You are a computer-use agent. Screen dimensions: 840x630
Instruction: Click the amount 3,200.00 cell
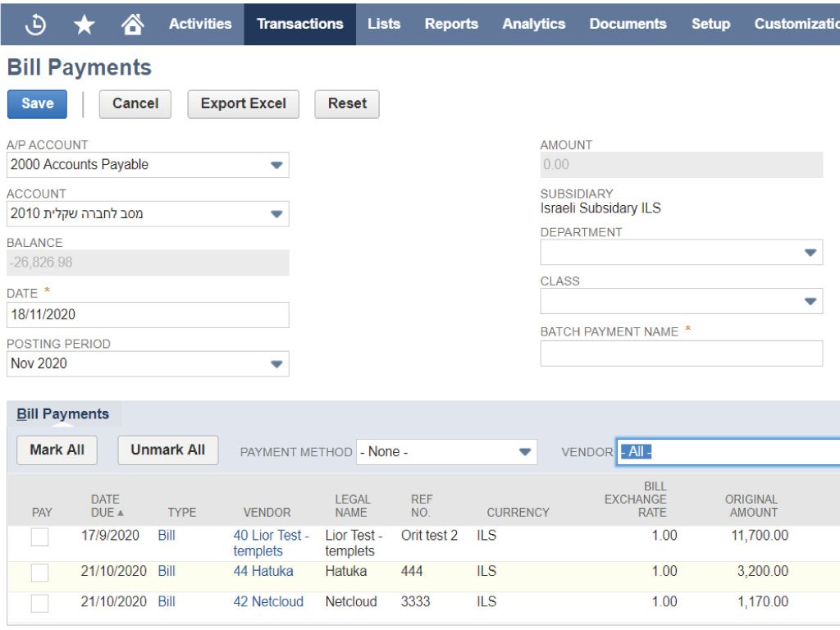click(763, 572)
